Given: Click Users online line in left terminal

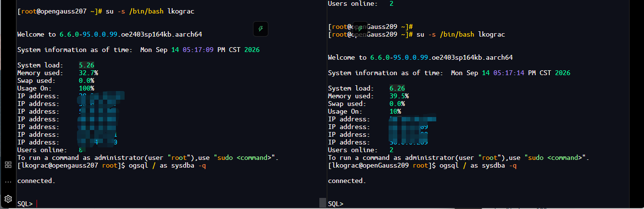Looking at the screenshot, I should coord(50,150).
